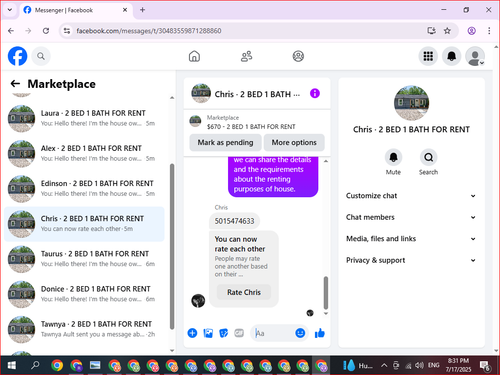The image size is (500, 375).
Task: Click the taskbar clock showing 8:31 PM
Action: [458, 365]
